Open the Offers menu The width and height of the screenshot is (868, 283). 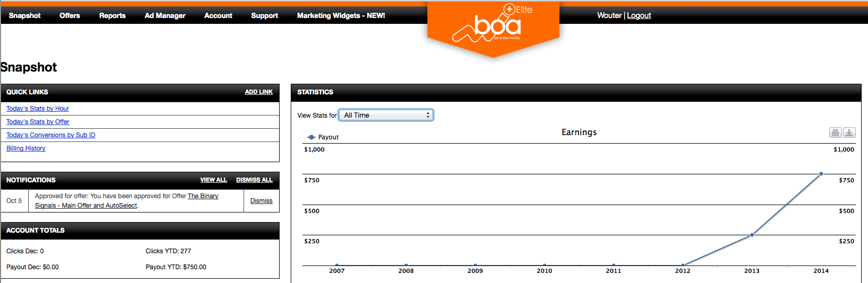pyautogui.click(x=70, y=15)
